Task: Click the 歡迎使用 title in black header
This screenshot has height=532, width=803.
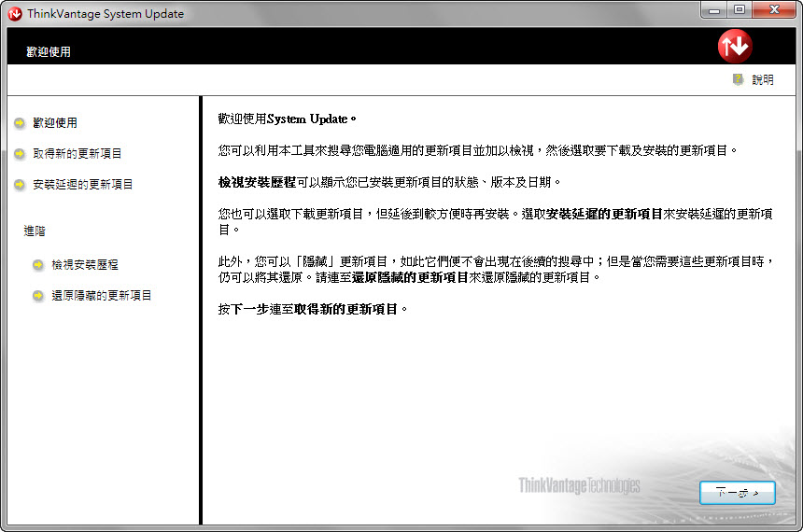Action: point(49,51)
